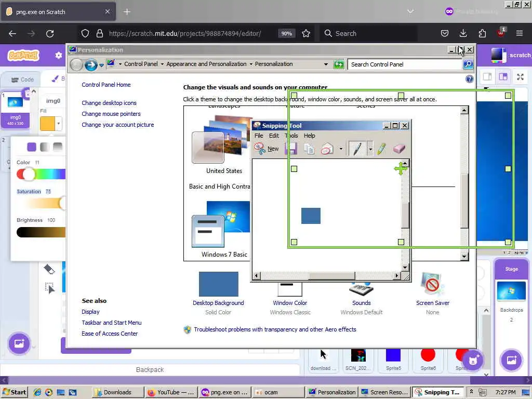Bookmark this page with the star icon
Screen dimensions: 532x399
point(306,33)
